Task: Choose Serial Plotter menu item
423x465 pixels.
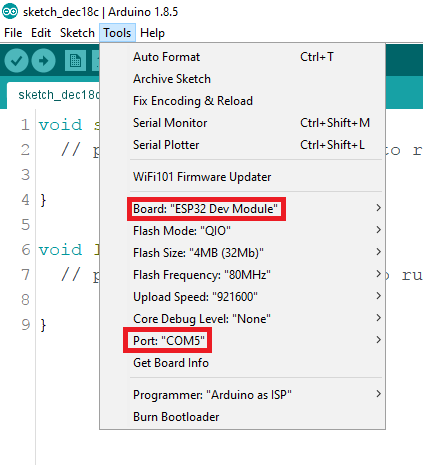Action: (x=242, y=145)
